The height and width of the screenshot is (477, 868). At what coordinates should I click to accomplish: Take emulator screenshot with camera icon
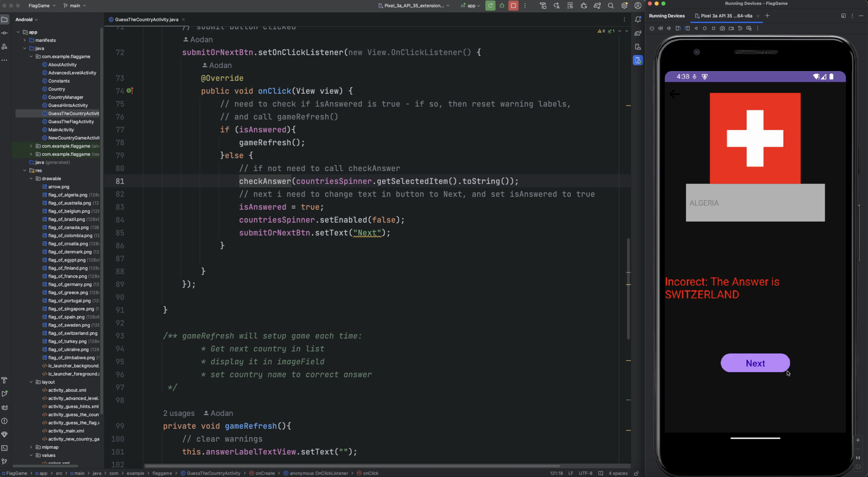722,28
